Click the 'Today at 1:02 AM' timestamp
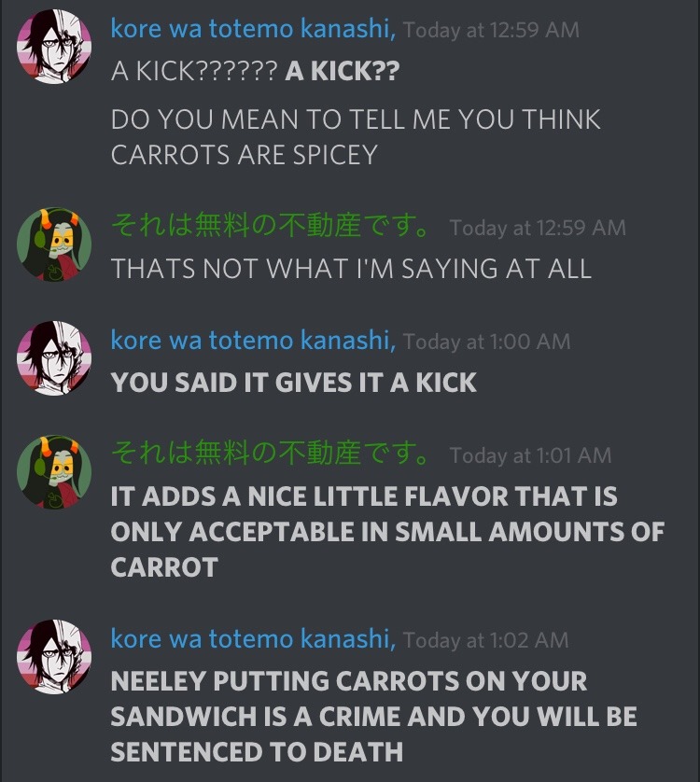 tap(486, 640)
